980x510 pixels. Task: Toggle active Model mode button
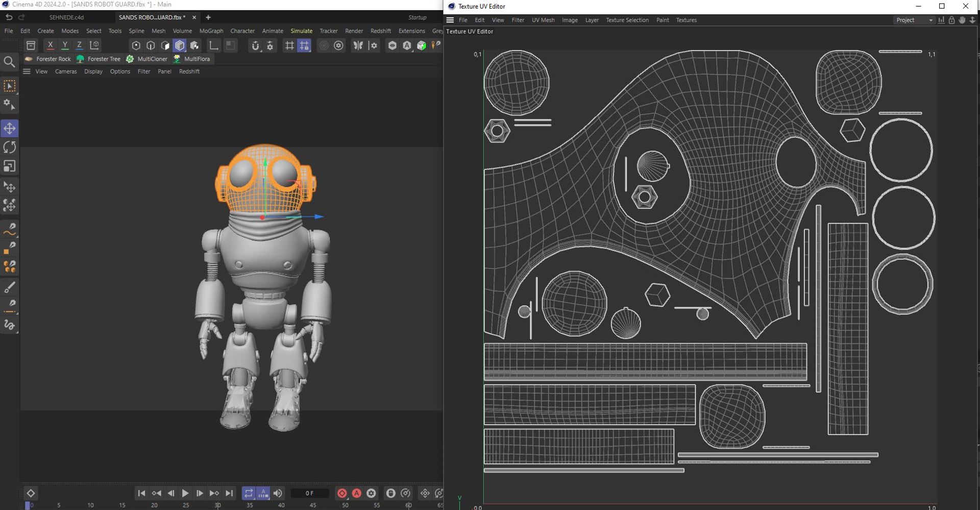[x=180, y=45]
